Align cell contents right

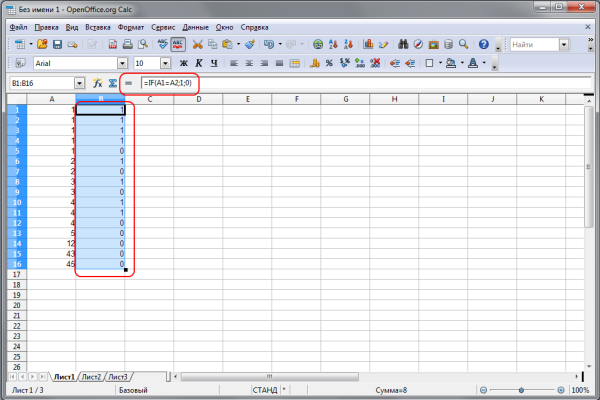tap(264, 64)
